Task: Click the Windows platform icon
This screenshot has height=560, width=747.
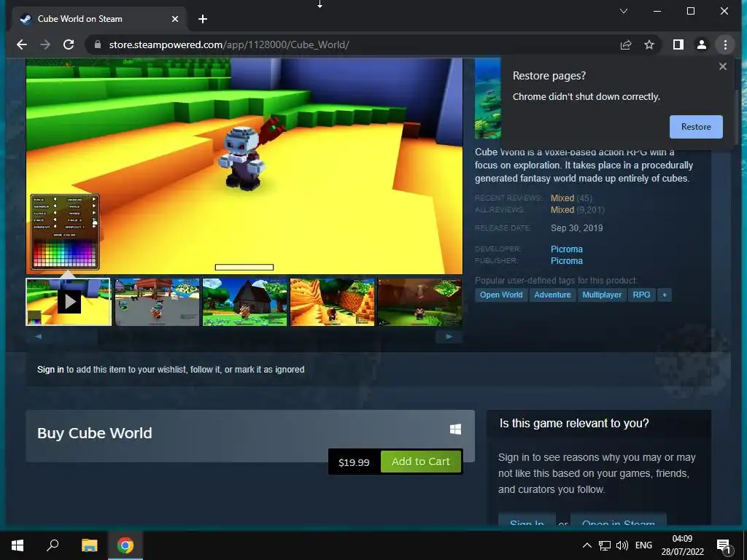Action: pyautogui.click(x=455, y=429)
